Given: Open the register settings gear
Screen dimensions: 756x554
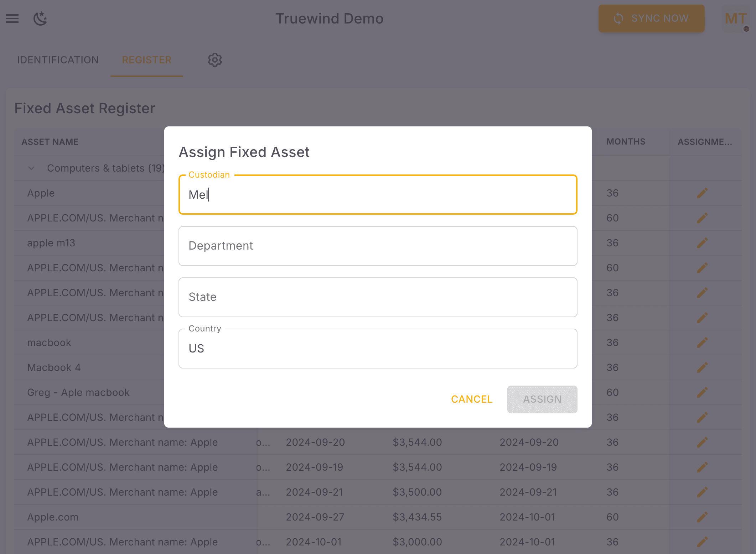Looking at the screenshot, I should pos(215,60).
